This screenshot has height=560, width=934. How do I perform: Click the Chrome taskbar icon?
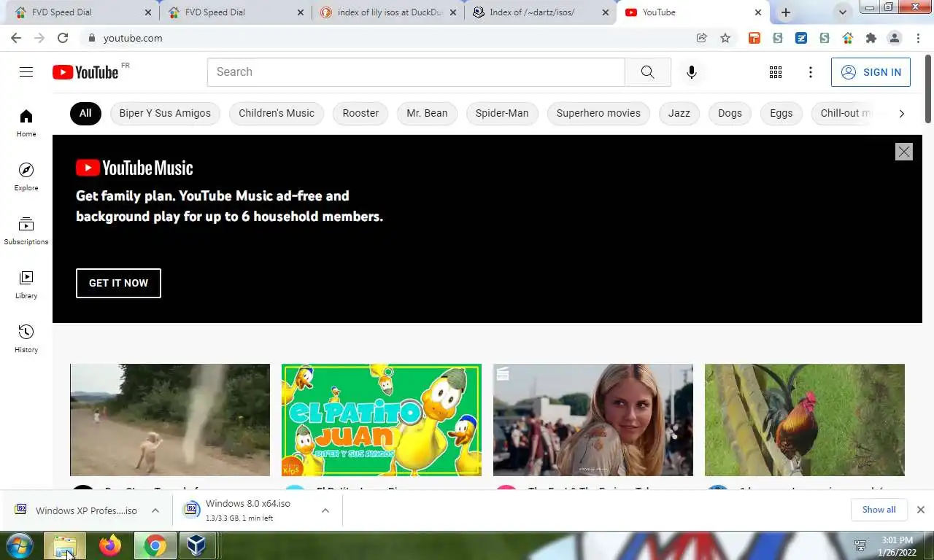[155, 545]
